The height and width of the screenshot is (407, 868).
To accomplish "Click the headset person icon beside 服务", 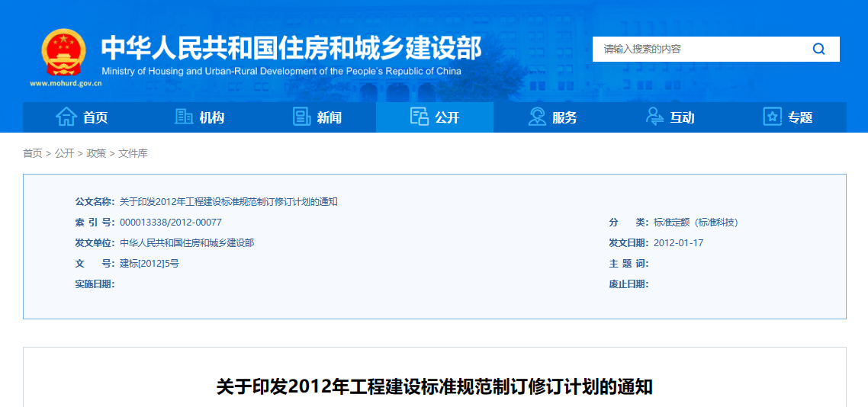I will 537,117.
